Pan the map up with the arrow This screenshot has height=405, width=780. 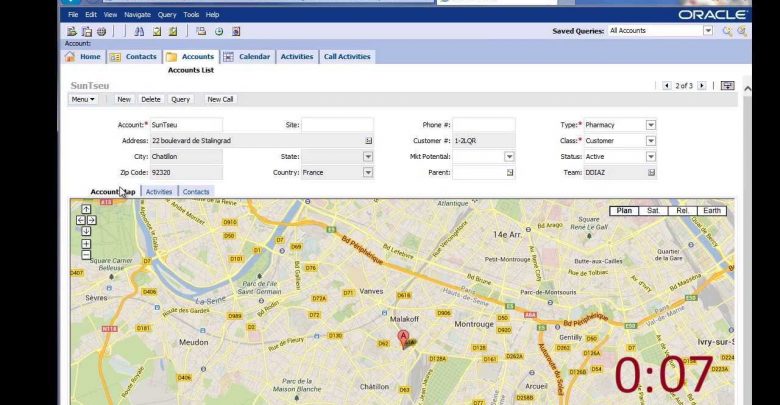86,209
